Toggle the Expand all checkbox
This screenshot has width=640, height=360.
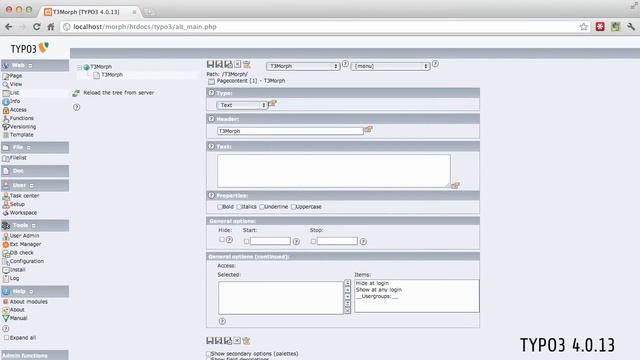tap(6, 338)
